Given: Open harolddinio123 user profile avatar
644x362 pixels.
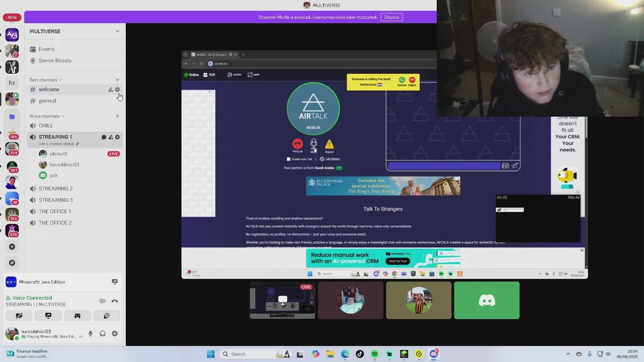Looking at the screenshot, I should point(12,334).
